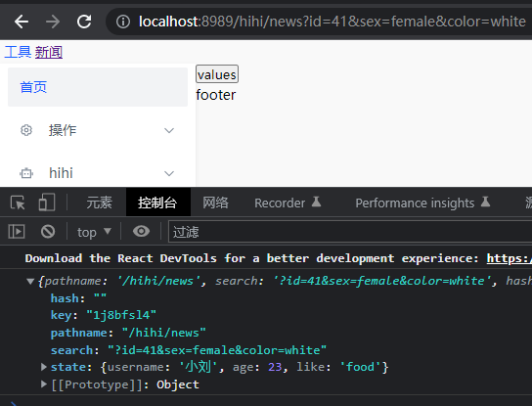The image size is (532, 406).
Task: Switch to the 控制台 tab
Action: (x=157, y=203)
